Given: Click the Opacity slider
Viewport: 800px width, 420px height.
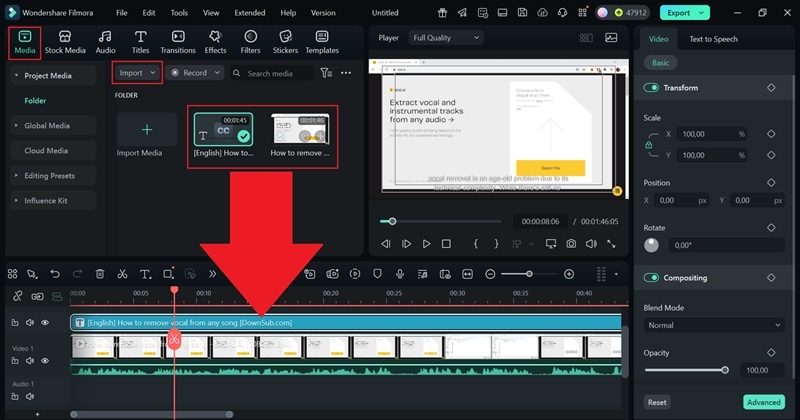Looking at the screenshot, I should point(685,370).
